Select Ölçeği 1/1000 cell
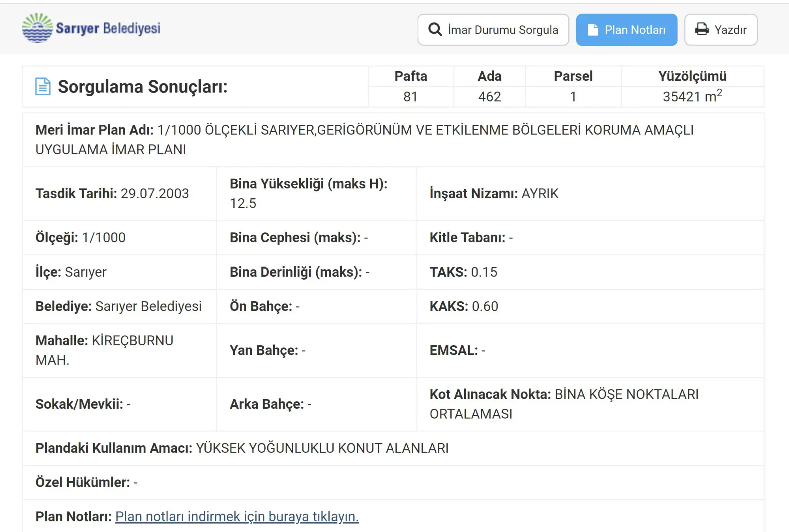This screenshot has width=789, height=532. (x=119, y=238)
